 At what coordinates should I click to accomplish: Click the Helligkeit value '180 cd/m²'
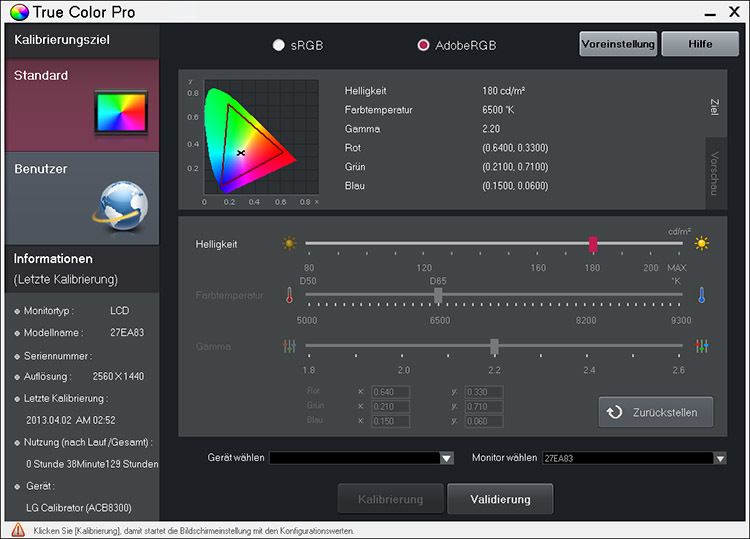click(x=503, y=91)
